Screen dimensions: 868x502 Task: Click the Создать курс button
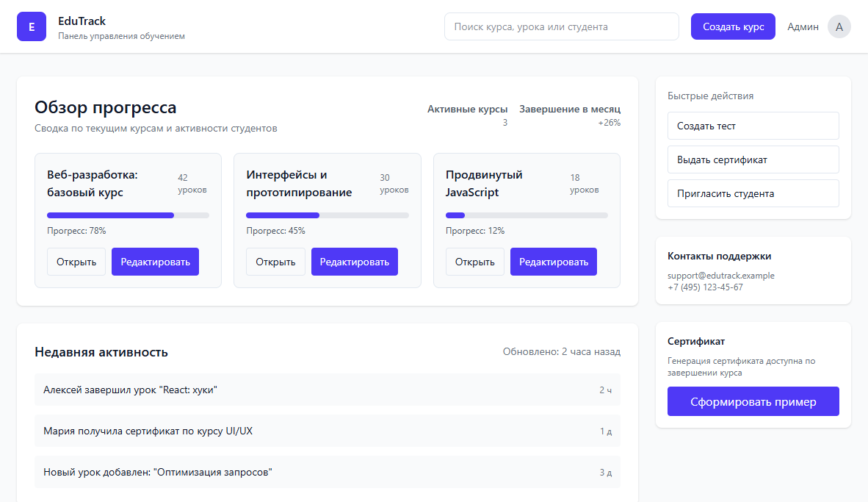click(732, 26)
